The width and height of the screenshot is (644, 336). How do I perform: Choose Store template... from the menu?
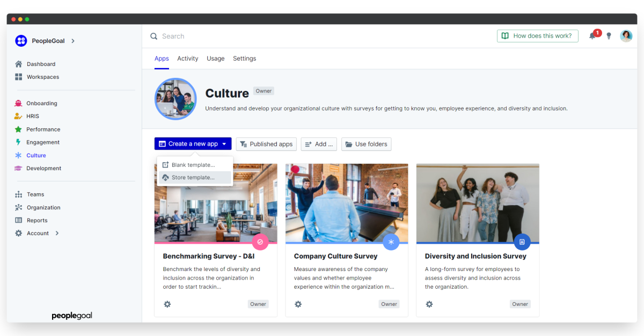[x=195, y=177]
